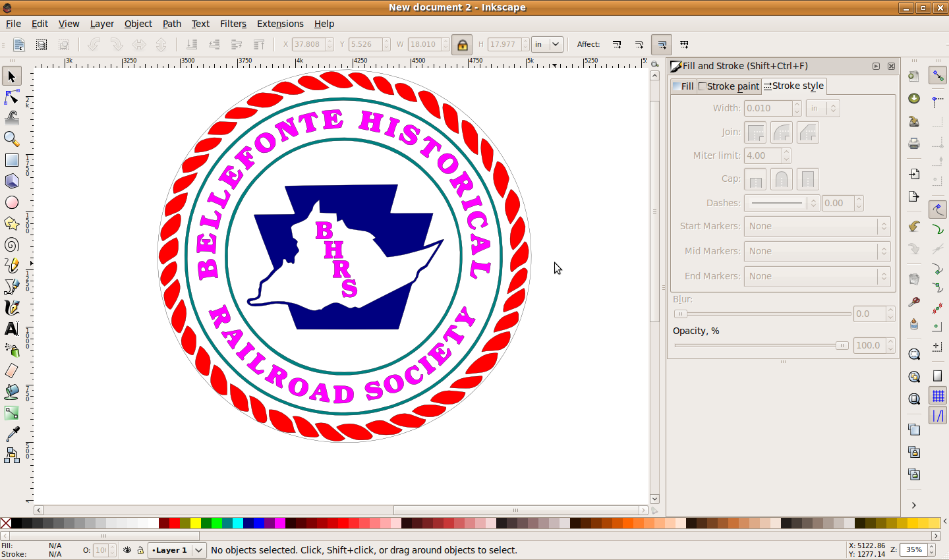
Task: Open the Layer 1 selector dropdown
Action: tap(177, 550)
